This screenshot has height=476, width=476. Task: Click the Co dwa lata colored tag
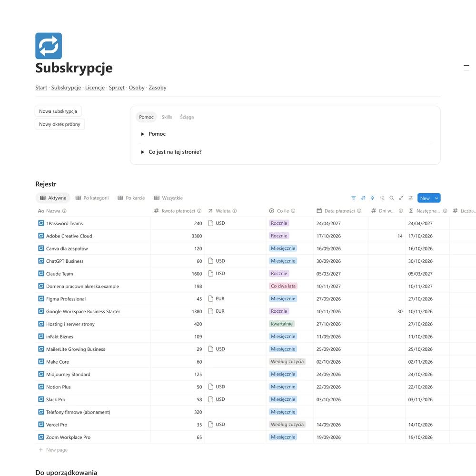(283, 286)
